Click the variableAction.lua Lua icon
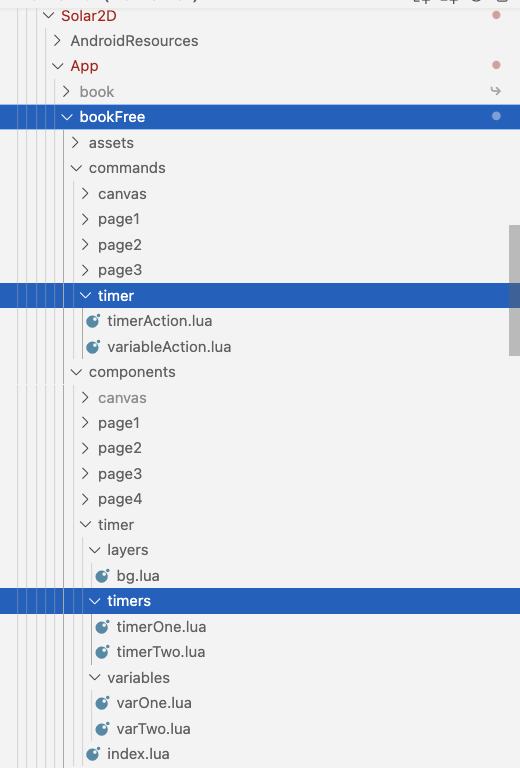 pos(93,347)
